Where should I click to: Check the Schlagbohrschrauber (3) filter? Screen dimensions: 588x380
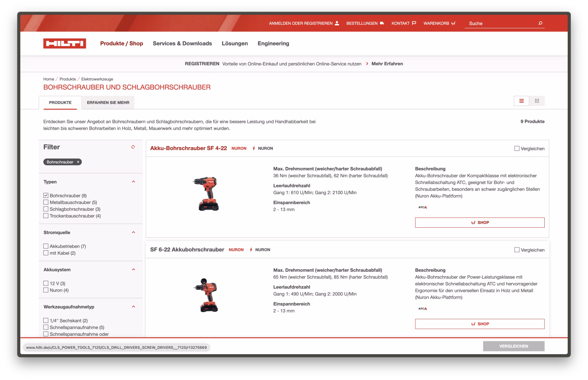[46, 209]
